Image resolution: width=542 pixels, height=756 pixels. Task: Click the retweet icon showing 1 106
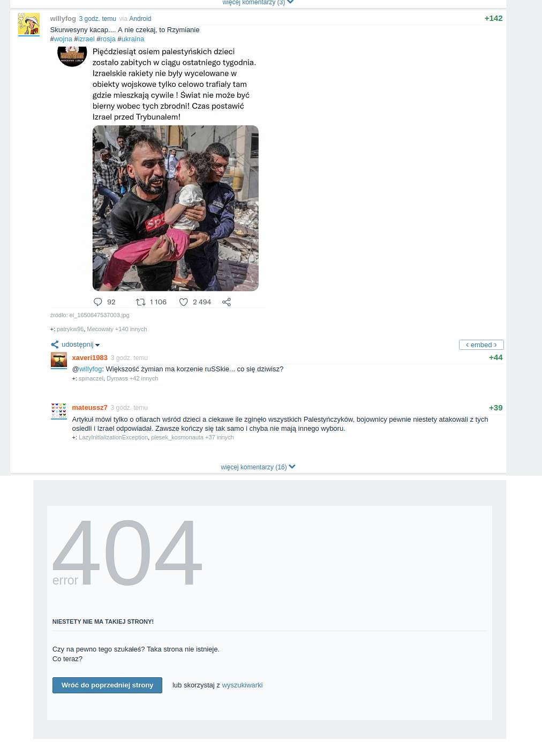point(140,302)
